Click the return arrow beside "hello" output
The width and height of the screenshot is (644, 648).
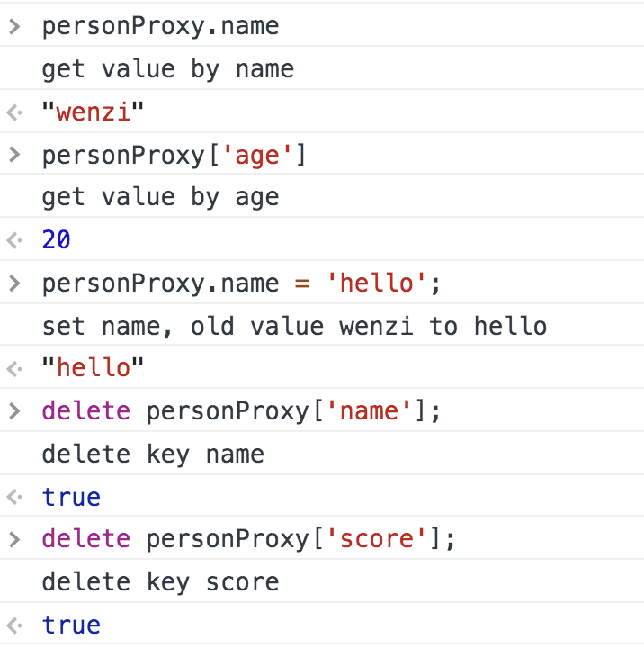click(13, 368)
